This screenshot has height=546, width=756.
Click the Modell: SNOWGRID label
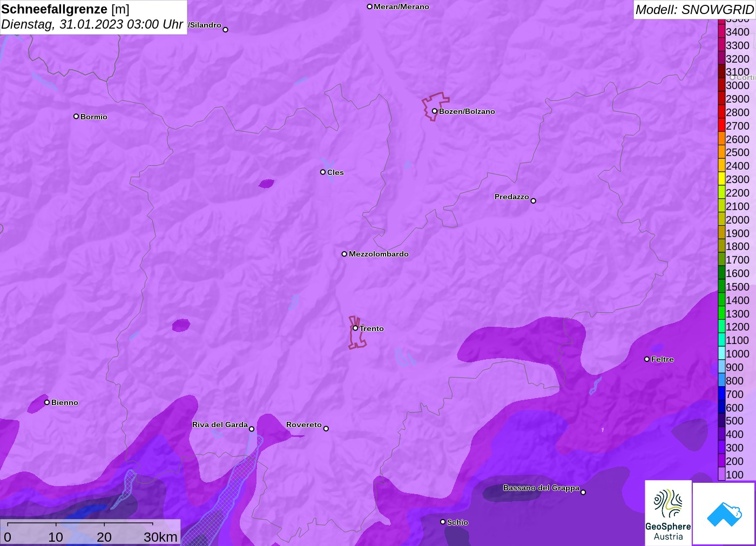click(x=694, y=10)
